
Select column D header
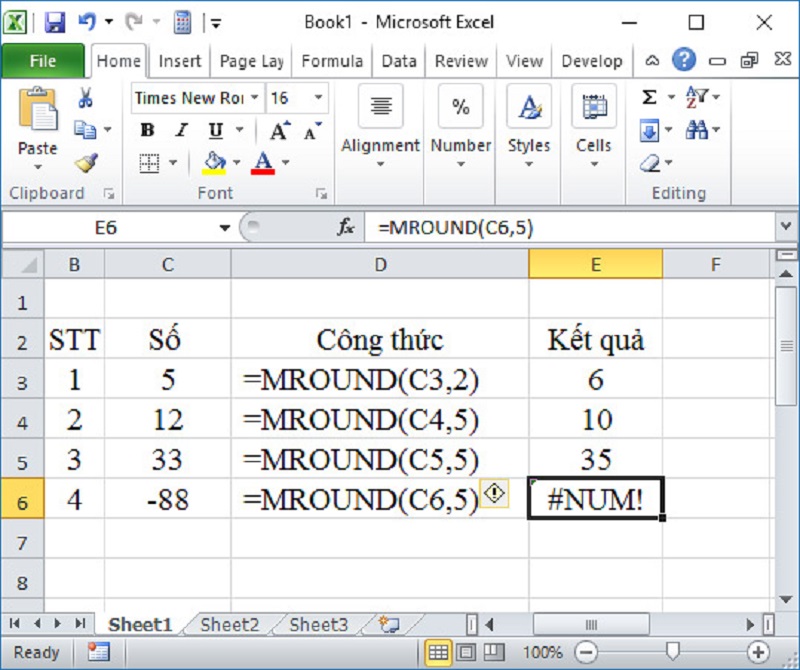pos(380,264)
